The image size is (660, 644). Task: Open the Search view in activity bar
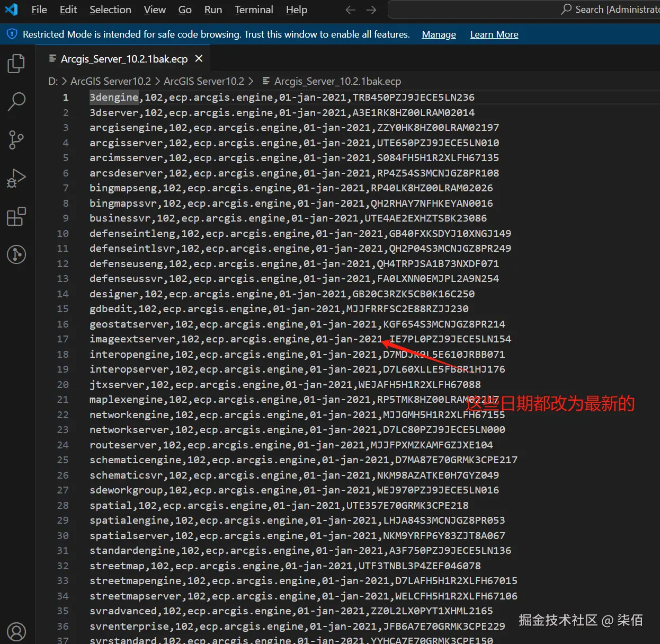pyautogui.click(x=16, y=101)
